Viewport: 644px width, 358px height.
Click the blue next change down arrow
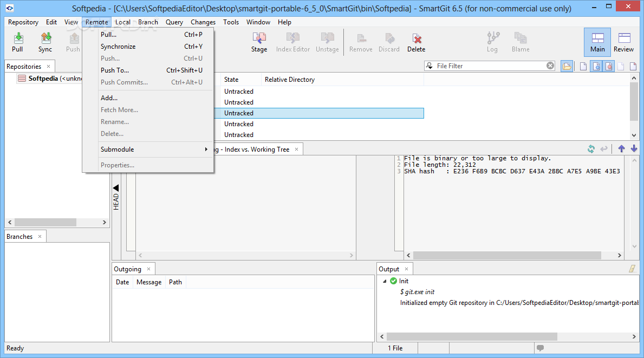(x=634, y=149)
